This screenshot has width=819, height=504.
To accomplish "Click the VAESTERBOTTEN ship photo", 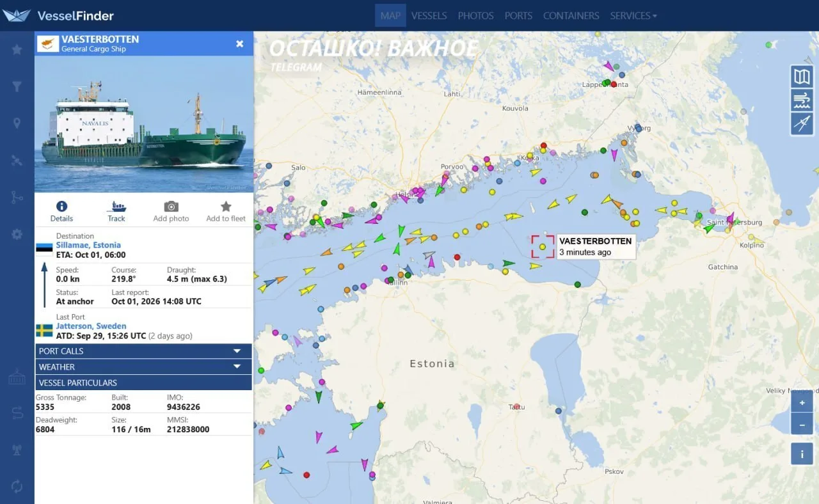I will 144,124.
